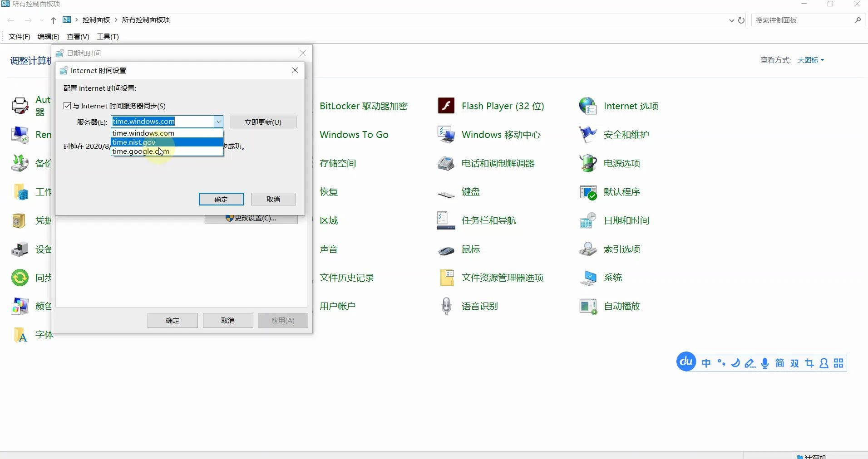Open 系统 computer icon
The image size is (868, 459).
[588, 278]
